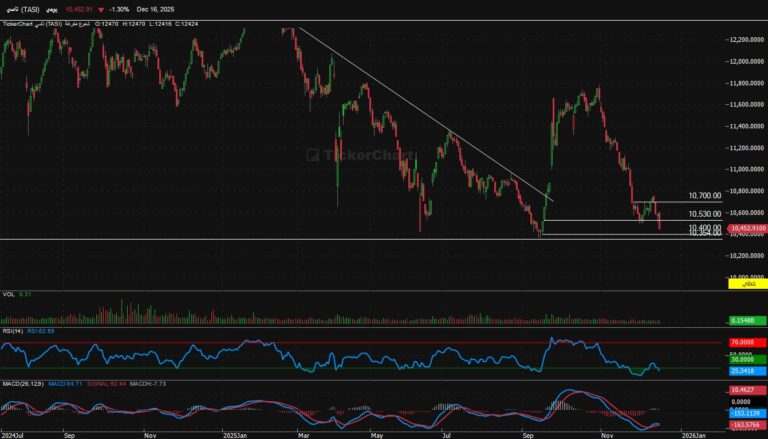Click the green RSI 30.0000 level tag
768x439 pixels.
pos(740,361)
